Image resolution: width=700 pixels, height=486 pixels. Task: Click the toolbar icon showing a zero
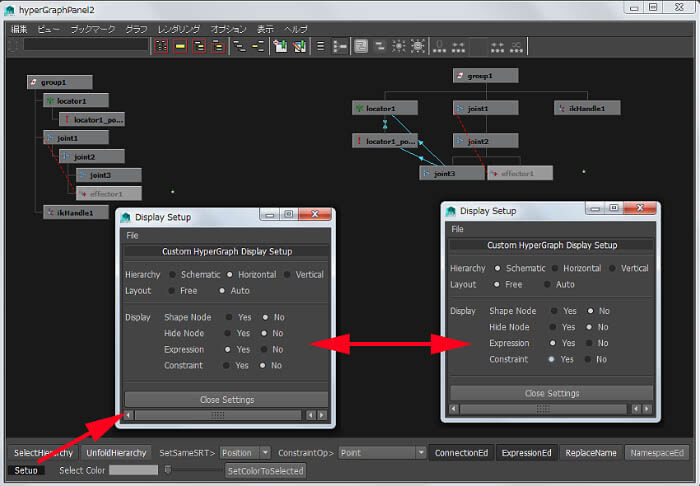[x=439, y=46]
